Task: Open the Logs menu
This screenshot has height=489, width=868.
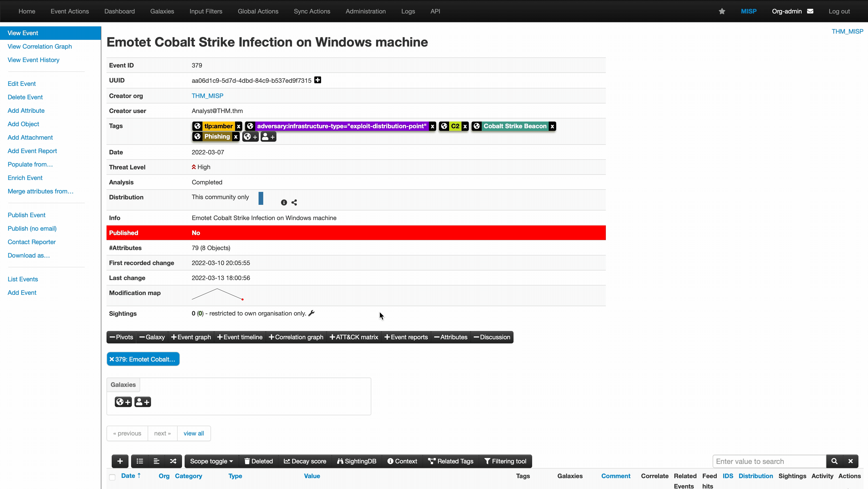Action: coord(408,11)
